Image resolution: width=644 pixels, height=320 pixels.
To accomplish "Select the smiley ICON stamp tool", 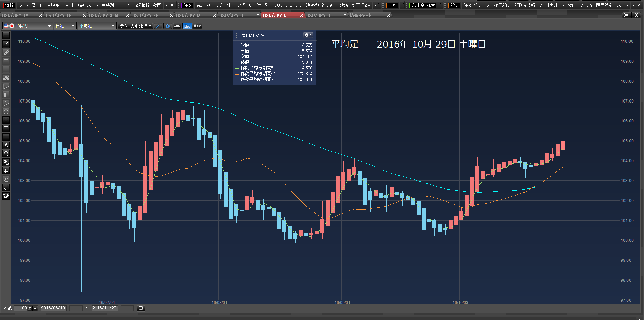I will tap(6, 154).
